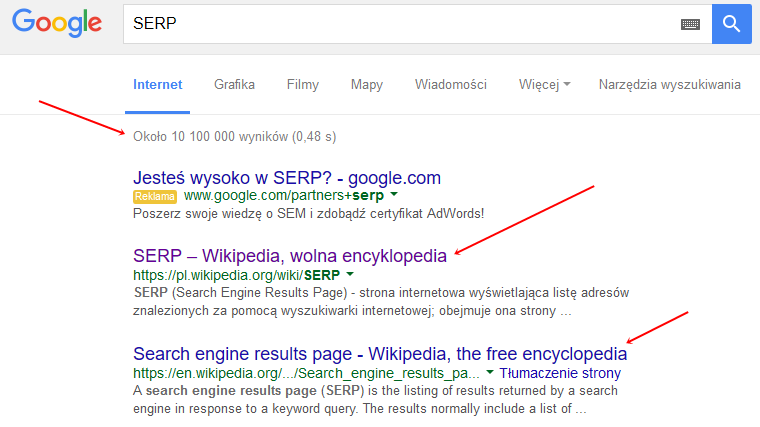This screenshot has height=427, width=760.
Task: Click the yellow Reklama ad badge
Action: pyautogui.click(x=154, y=196)
